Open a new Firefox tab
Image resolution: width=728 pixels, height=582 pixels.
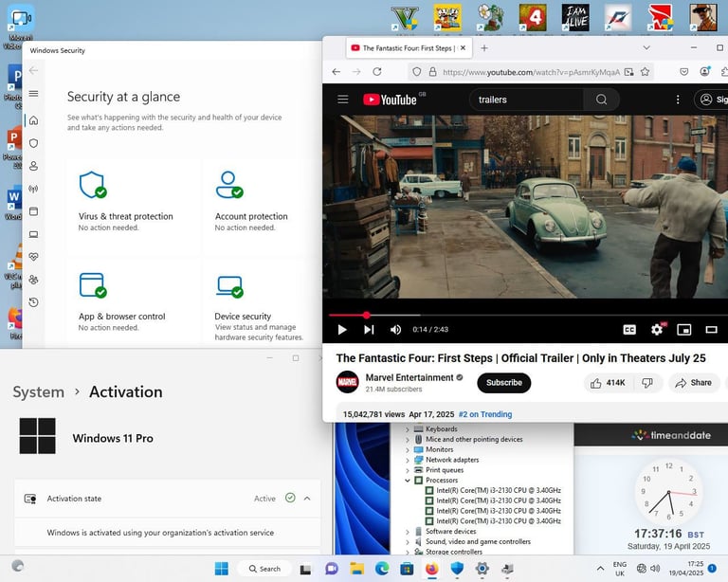tap(484, 47)
